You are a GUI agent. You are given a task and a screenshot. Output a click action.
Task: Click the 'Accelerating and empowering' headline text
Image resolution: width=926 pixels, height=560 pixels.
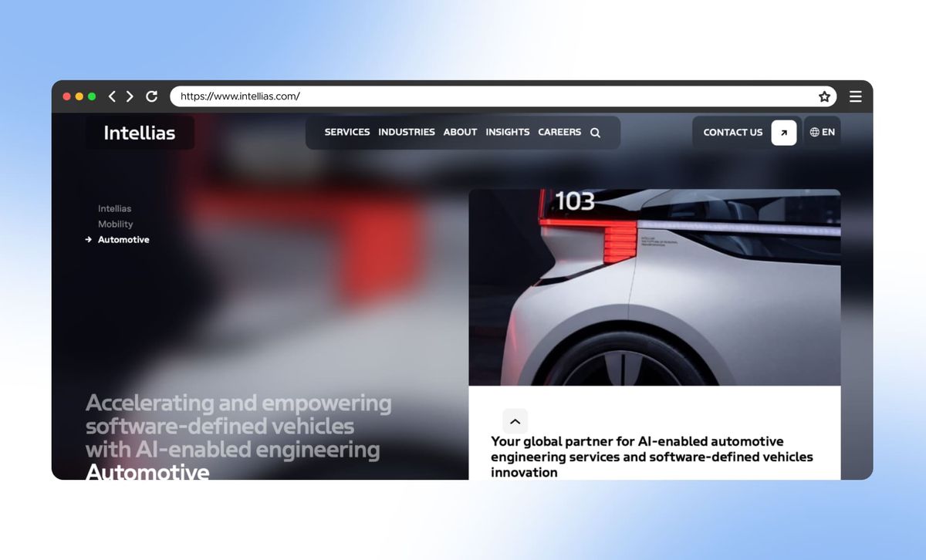coord(238,427)
